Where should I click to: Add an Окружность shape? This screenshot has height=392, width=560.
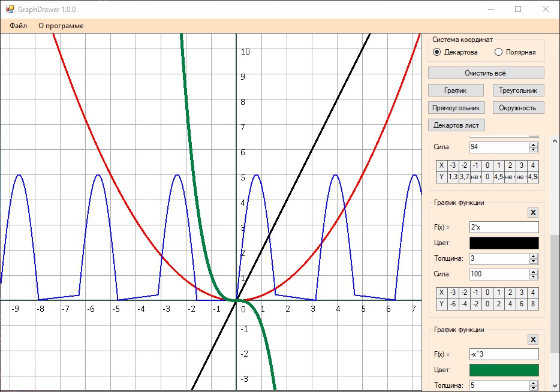[x=518, y=108]
